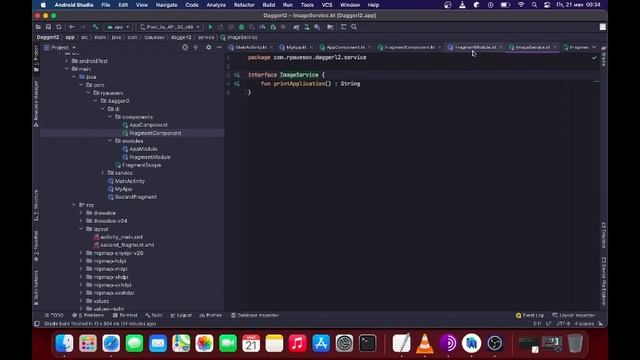
Task: Click the Save All icon in toolbar
Action: pyautogui.click(x=48, y=27)
